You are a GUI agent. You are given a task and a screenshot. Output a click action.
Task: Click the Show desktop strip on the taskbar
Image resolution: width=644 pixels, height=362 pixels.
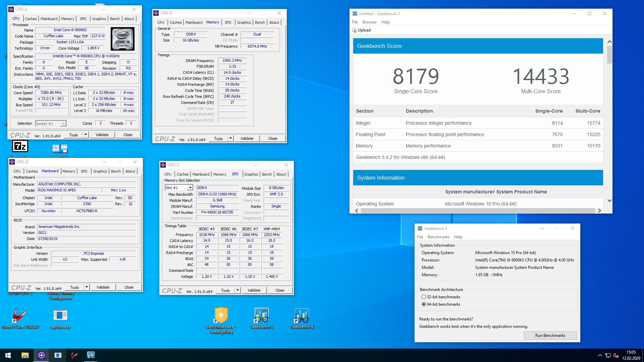(643, 355)
